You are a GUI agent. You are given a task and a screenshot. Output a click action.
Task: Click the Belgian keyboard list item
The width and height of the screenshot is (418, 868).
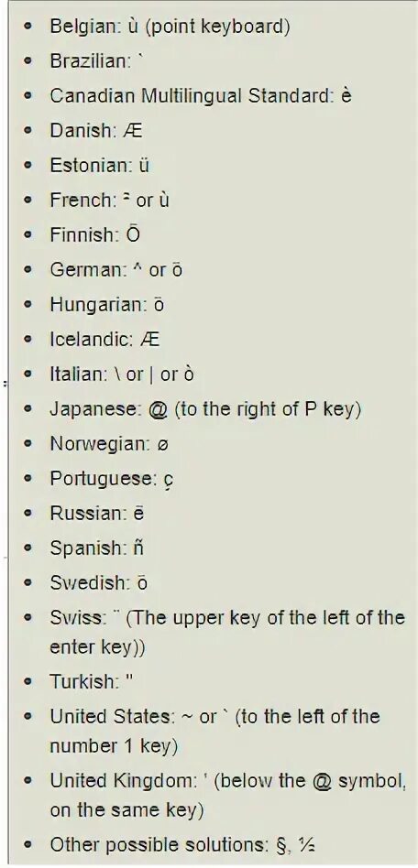tap(170, 26)
